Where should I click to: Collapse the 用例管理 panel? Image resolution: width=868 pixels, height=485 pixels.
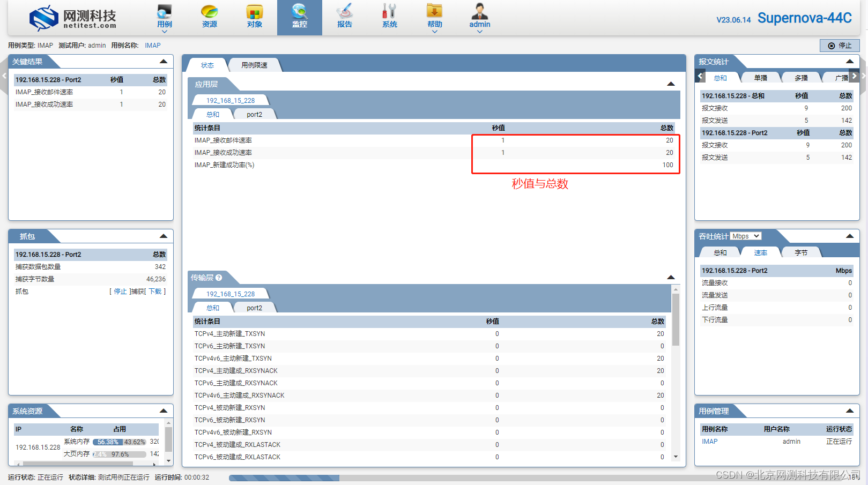[850, 411]
